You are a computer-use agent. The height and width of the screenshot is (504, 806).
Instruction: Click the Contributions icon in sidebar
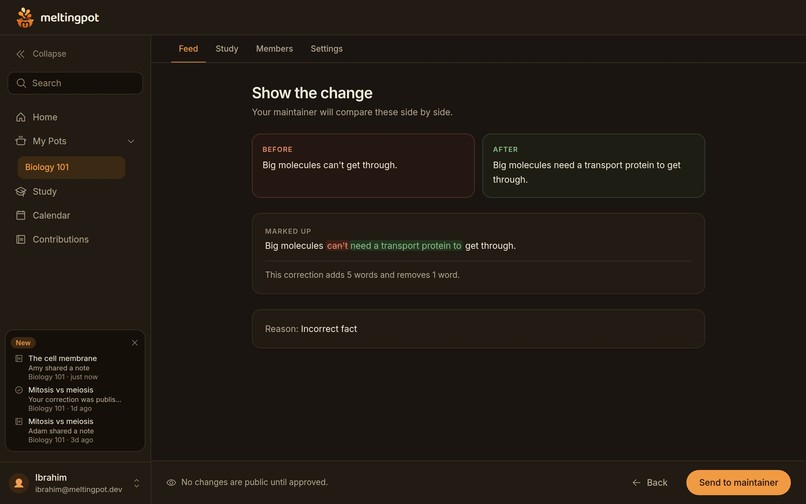click(x=21, y=239)
